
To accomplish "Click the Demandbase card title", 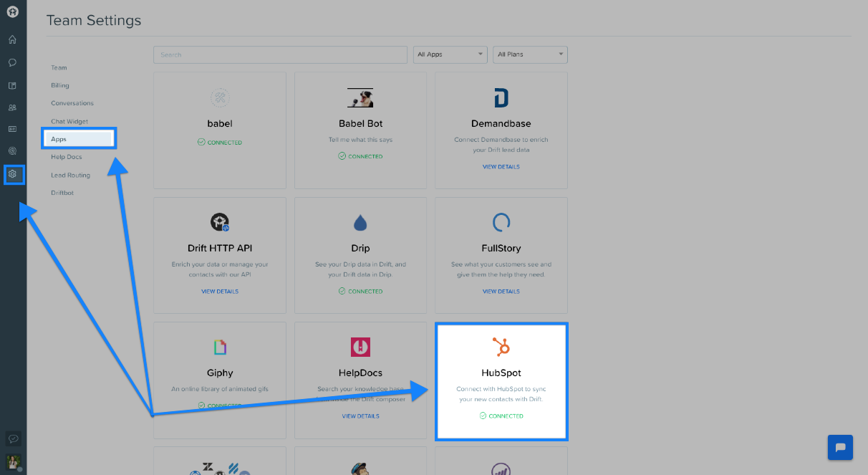I will pyautogui.click(x=501, y=124).
